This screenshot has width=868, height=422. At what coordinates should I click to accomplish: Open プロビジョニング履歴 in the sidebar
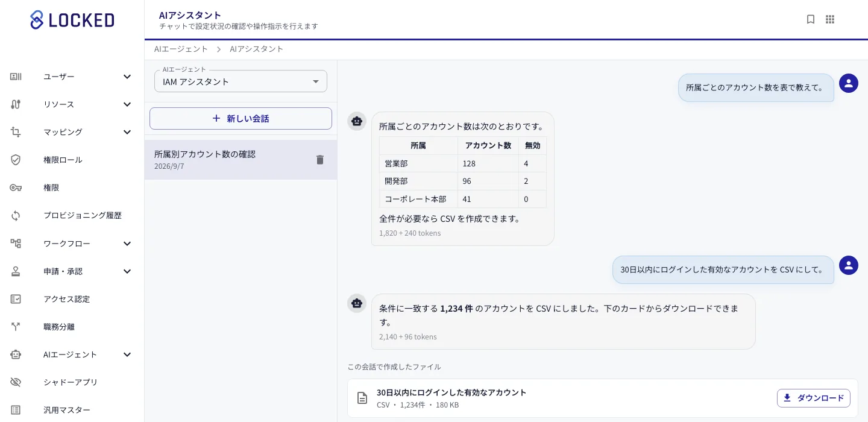72,215
